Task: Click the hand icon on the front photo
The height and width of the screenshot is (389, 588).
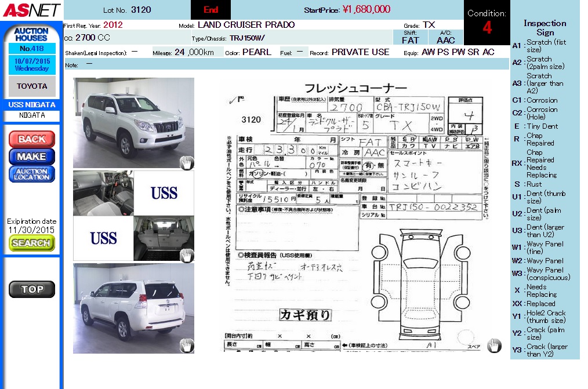Action: [186, 163]
